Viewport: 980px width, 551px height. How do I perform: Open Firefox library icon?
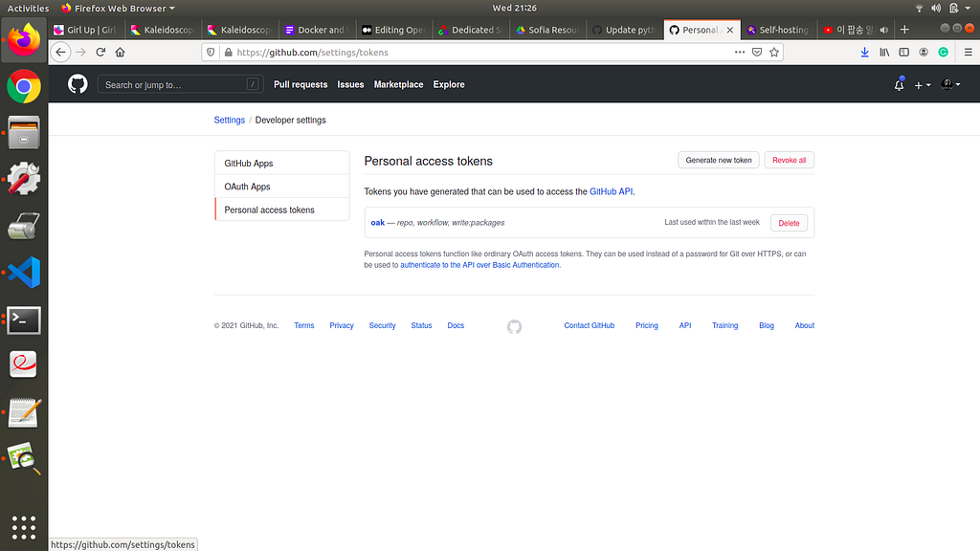tap(884, 53)
